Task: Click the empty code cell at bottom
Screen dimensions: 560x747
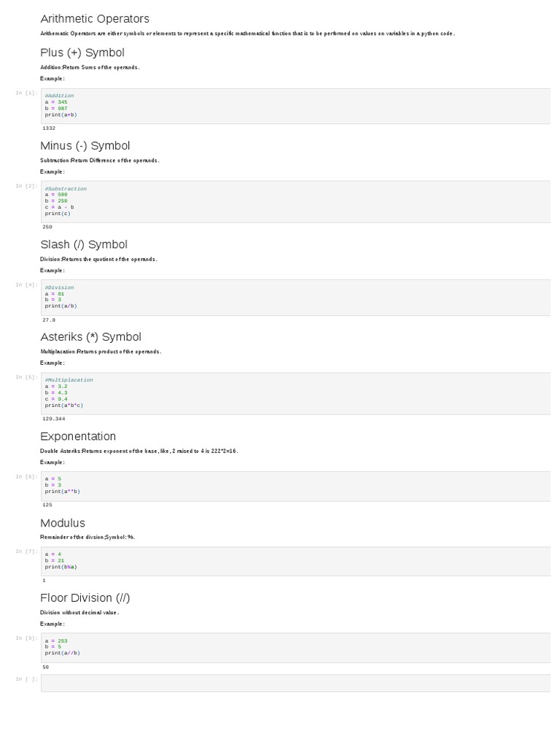Action: tap(295, 683)
